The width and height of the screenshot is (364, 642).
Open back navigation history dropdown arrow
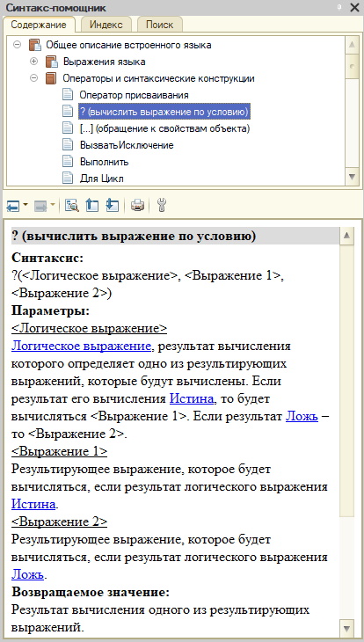pyautogui.click(x=25, y=205)
